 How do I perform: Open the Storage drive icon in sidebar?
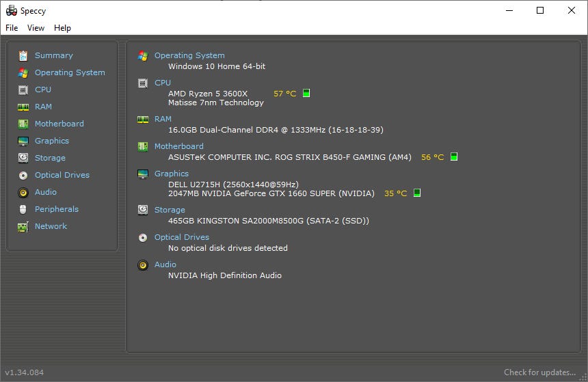coord(23,158)
